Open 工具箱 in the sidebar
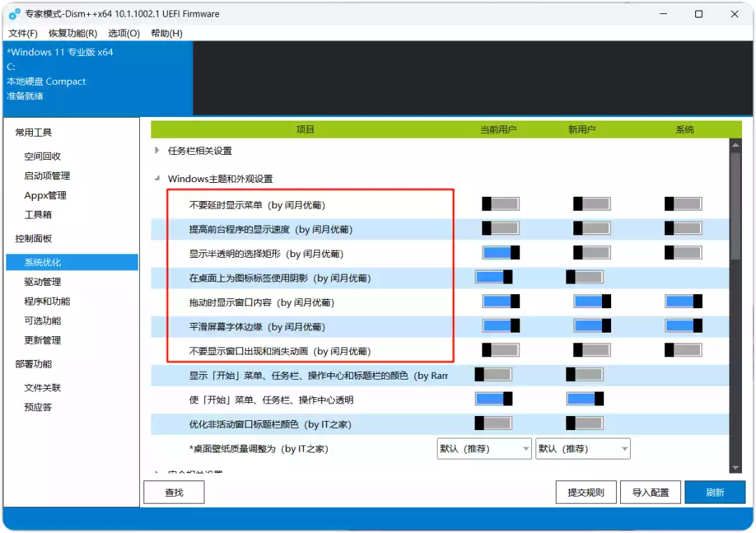 (38, 214)
